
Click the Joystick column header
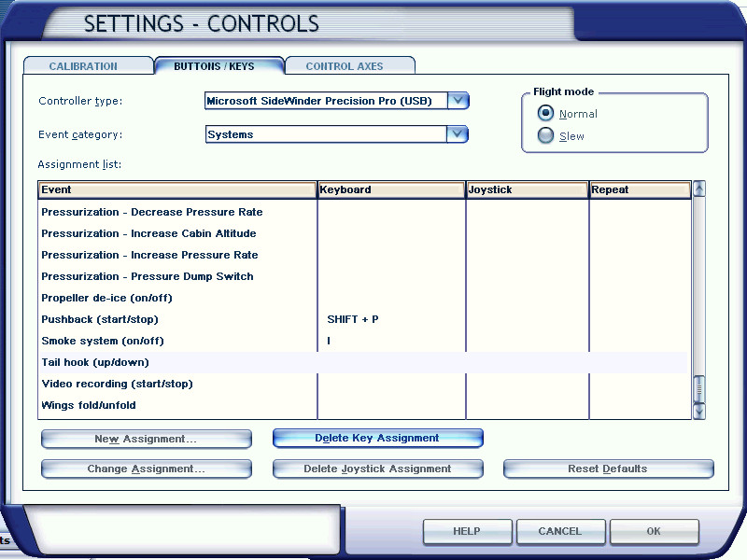point(527,189)
